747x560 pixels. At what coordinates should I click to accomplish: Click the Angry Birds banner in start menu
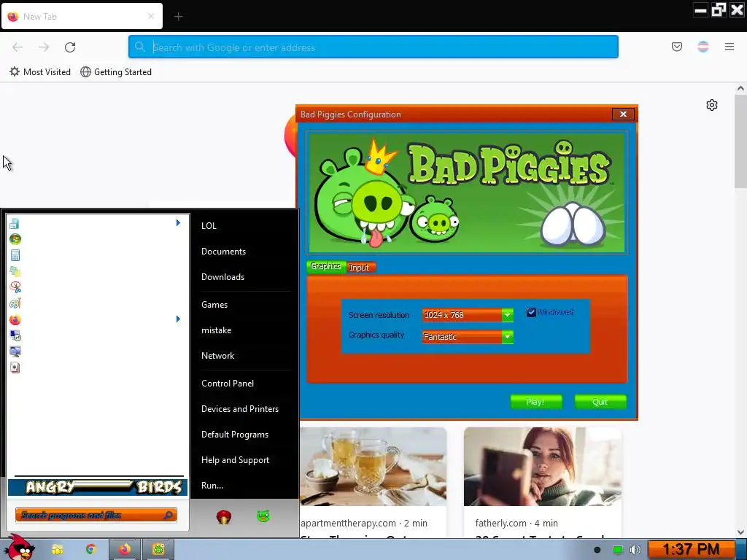[98, 487]
